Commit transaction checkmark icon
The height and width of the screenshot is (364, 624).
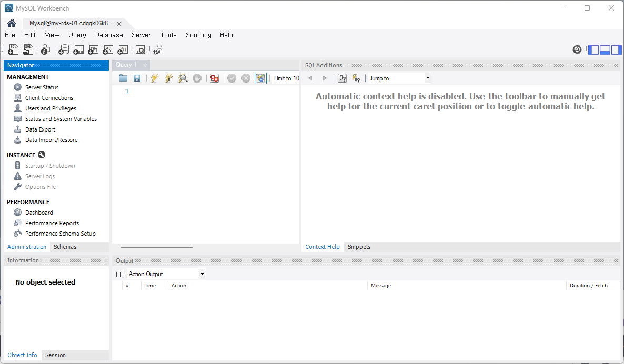232,78
